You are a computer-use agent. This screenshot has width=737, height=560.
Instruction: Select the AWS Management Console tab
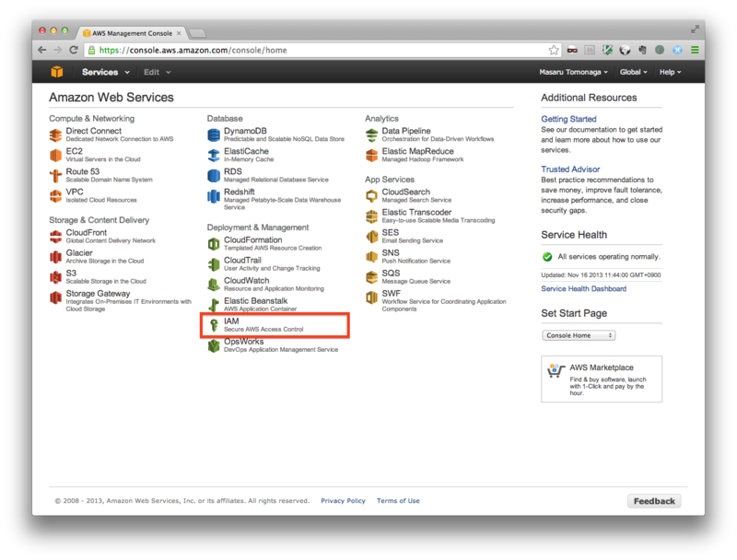coord(132,33)
